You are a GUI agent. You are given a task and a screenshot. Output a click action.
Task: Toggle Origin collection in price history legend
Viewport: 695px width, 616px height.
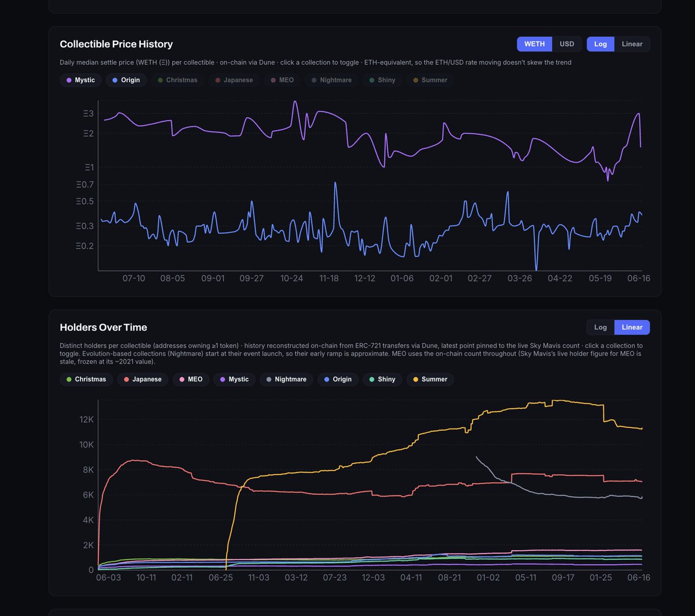point(126,80)
